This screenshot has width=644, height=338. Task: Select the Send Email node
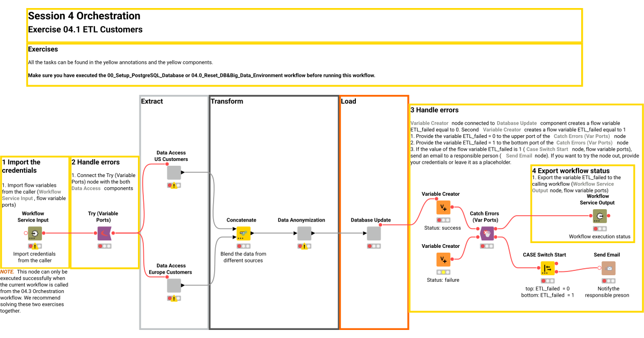(608, 268)
